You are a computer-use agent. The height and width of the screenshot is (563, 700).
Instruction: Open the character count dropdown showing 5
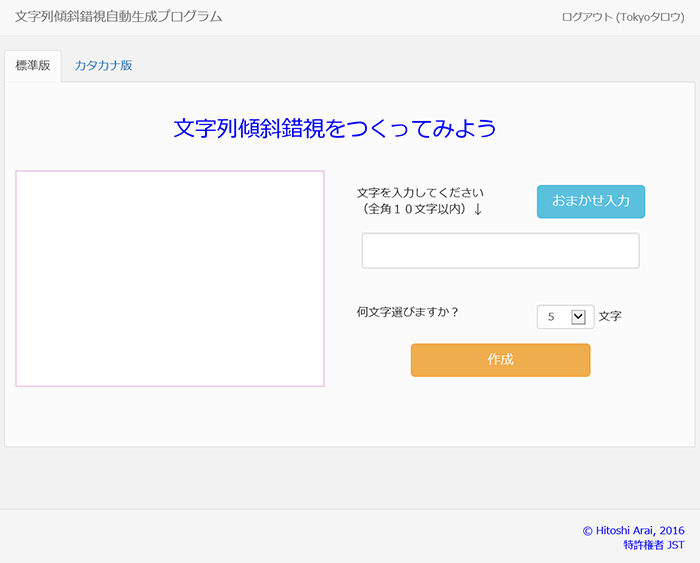point(565,317)
